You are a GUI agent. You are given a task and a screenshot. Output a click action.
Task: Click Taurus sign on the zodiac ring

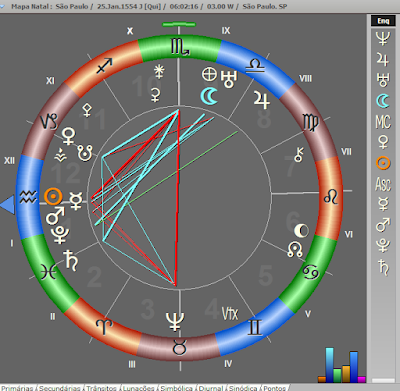click(180, 347)
